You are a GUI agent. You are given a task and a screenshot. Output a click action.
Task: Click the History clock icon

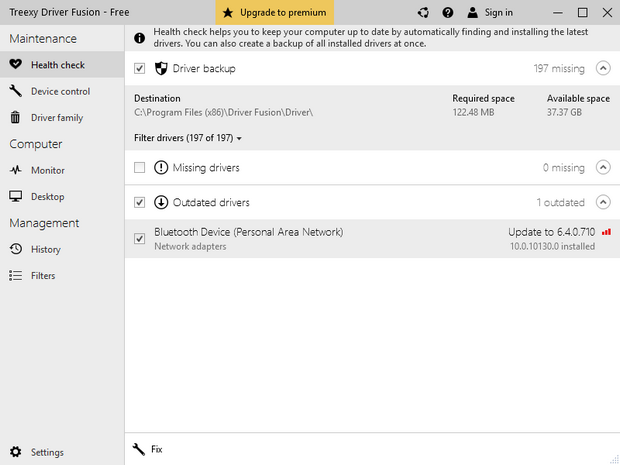coord(16,249)
